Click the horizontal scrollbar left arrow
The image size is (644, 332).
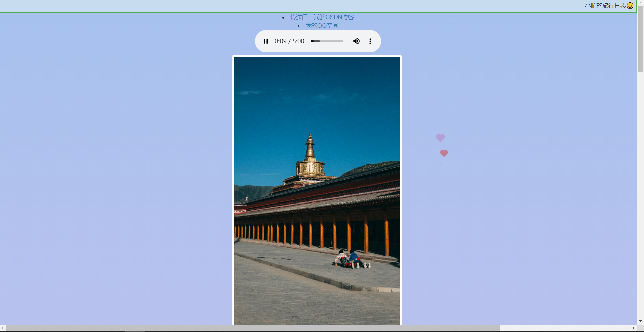coord(3,328)
